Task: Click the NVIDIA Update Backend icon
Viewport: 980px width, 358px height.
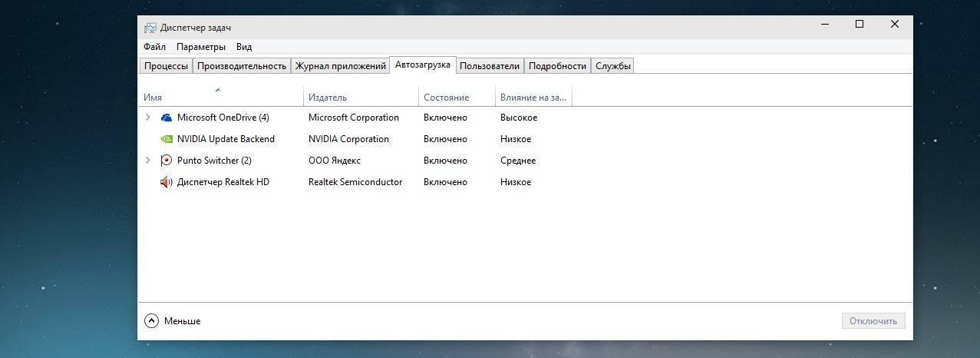Action: (167, 139)
